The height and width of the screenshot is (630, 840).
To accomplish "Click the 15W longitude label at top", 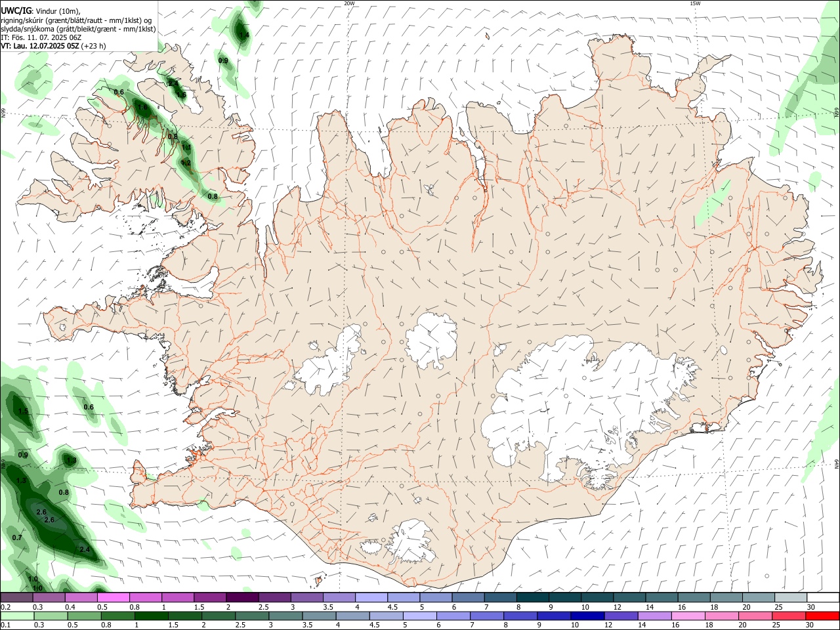I will tap(696, 3).
